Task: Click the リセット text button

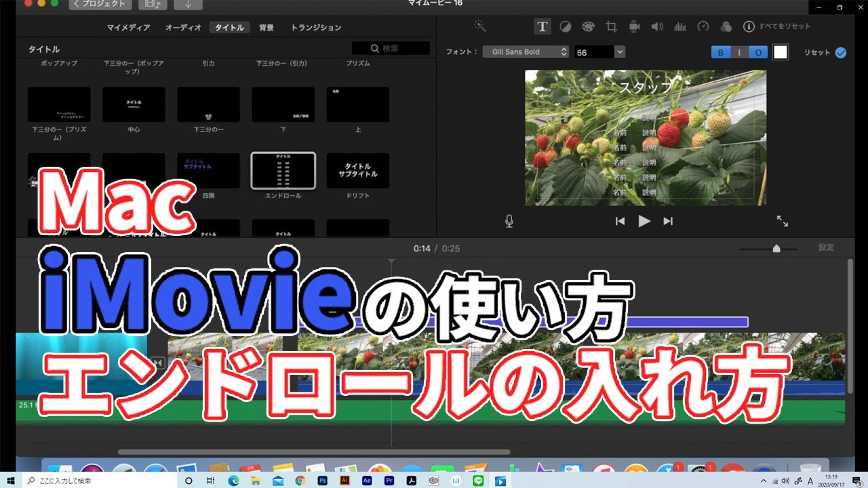Action: tap(817, 52)
